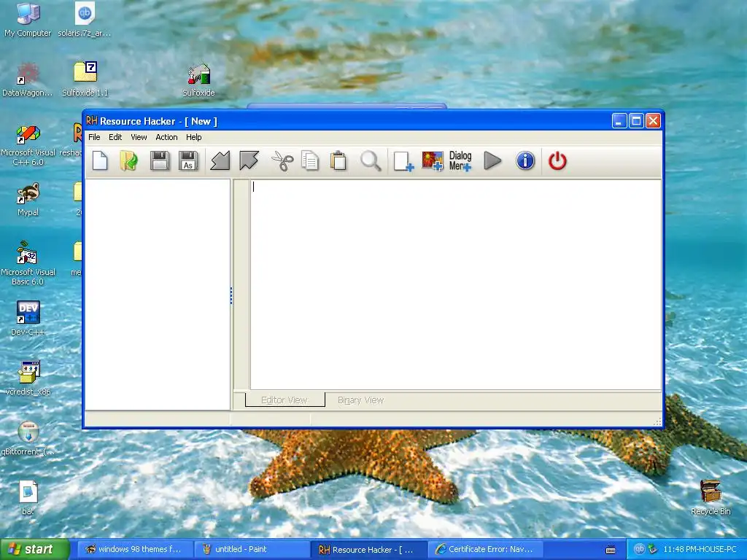Select the Mypal browser shortcut

28,200
